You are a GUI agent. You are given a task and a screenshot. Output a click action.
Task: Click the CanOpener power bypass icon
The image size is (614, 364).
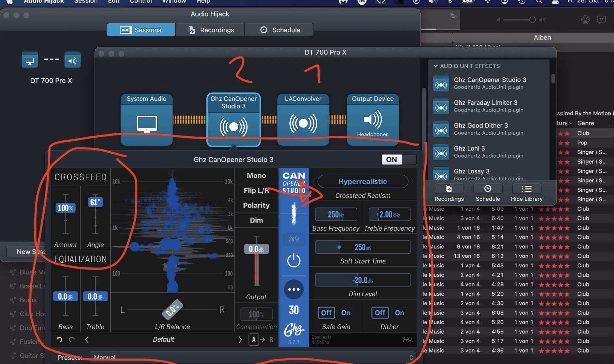pyautogui.click(x=294, y=261)
